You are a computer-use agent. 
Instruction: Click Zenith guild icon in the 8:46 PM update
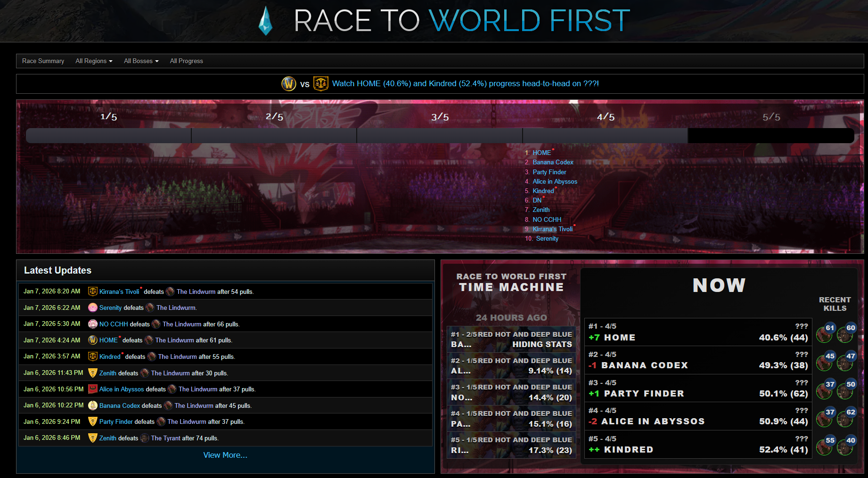[93, 438]
